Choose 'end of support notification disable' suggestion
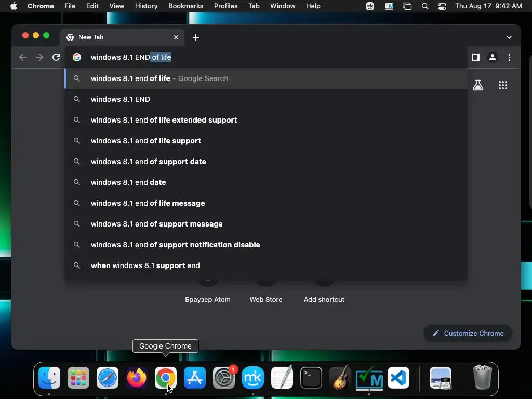The width and height of the screenshot is (532, 399). [x=267, y=245]
